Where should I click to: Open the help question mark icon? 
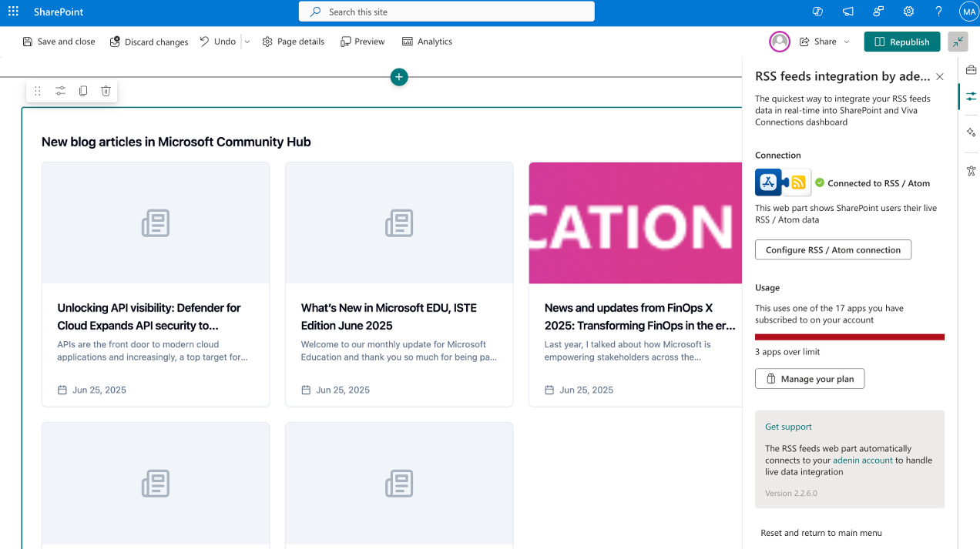click(938, 12)
